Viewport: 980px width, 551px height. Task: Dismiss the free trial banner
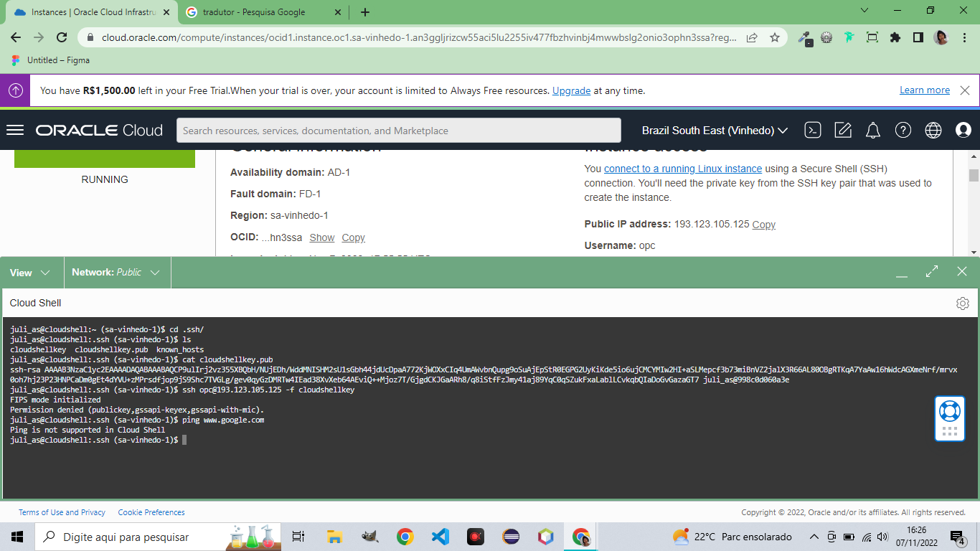tap(965, 90)
